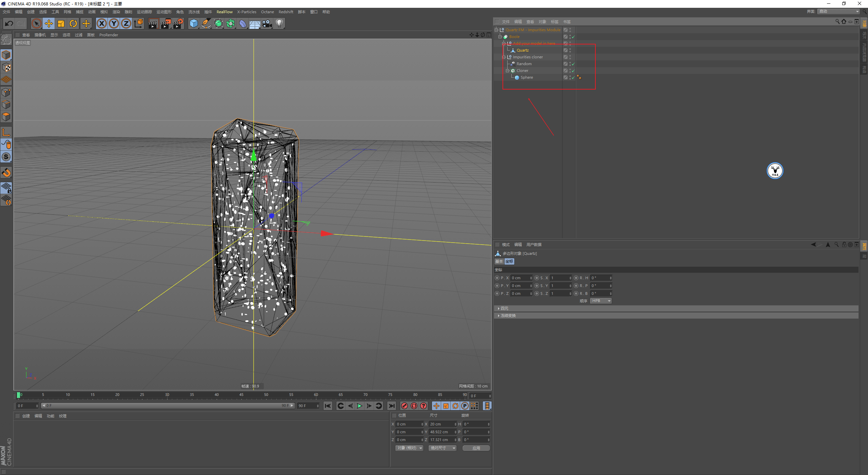The height and width of the screenshot is (475, 868).
Task: Open the RealFlow menu
Action: pyautogui.click(x=224, y=12)
